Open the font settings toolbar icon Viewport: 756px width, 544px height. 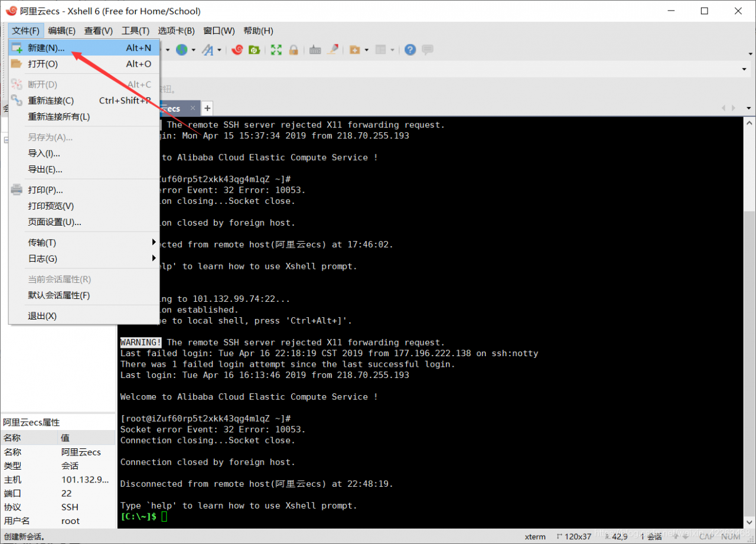pyautogui.click(x=208, y=50)
